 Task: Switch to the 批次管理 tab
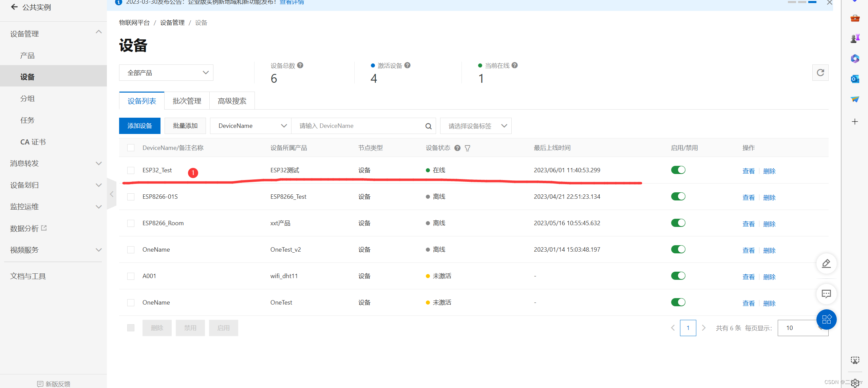[187, 101]
